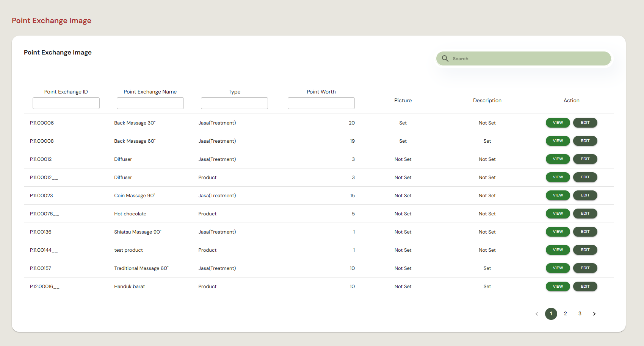Click the Point Exchange Name filter box
The height and width of the screenshot is (346, 644).
(150, 103)
